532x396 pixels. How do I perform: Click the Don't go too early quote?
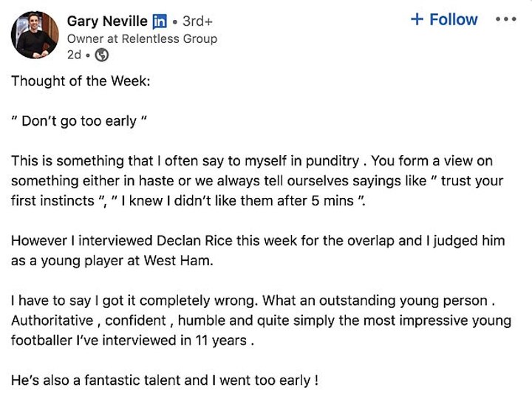point(80,121)
